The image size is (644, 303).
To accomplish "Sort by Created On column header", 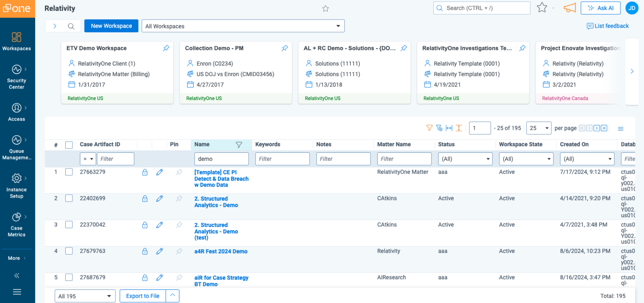I will pyautogui.click(x=574, y=145).
